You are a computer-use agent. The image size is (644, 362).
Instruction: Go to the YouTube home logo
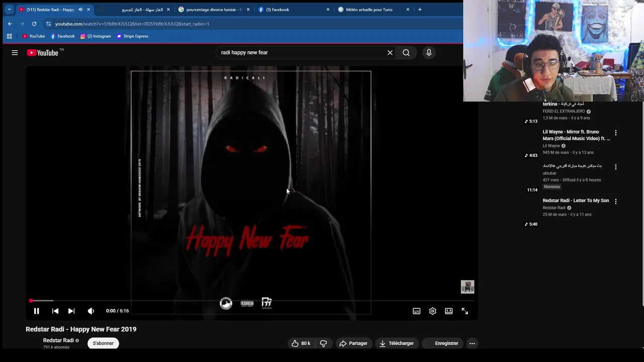[x=43, y=52]
